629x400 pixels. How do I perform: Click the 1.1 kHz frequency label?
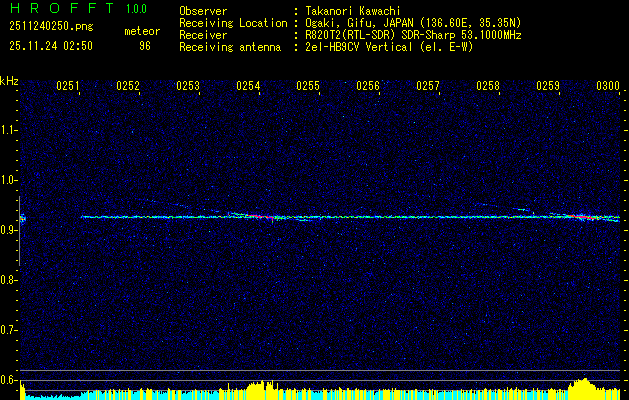click(9, 130)
